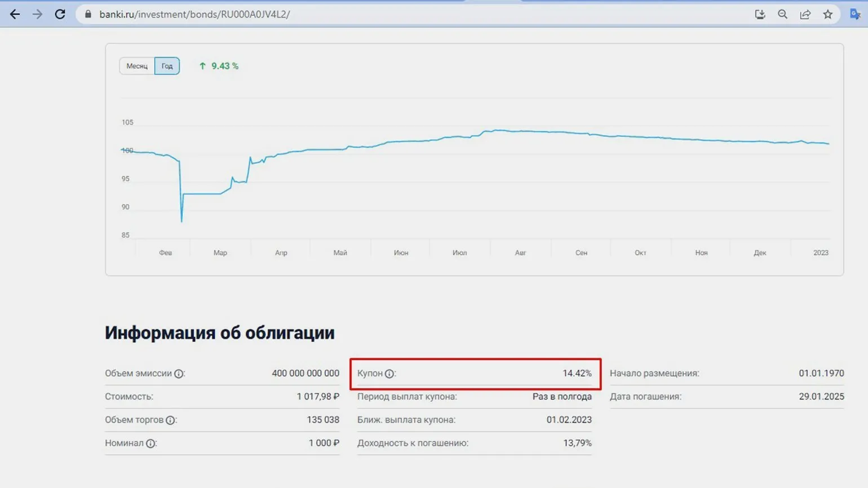Click the sharp price dip on chart
The width and height of the screenshot is (868, 488).
click(181, 220)
